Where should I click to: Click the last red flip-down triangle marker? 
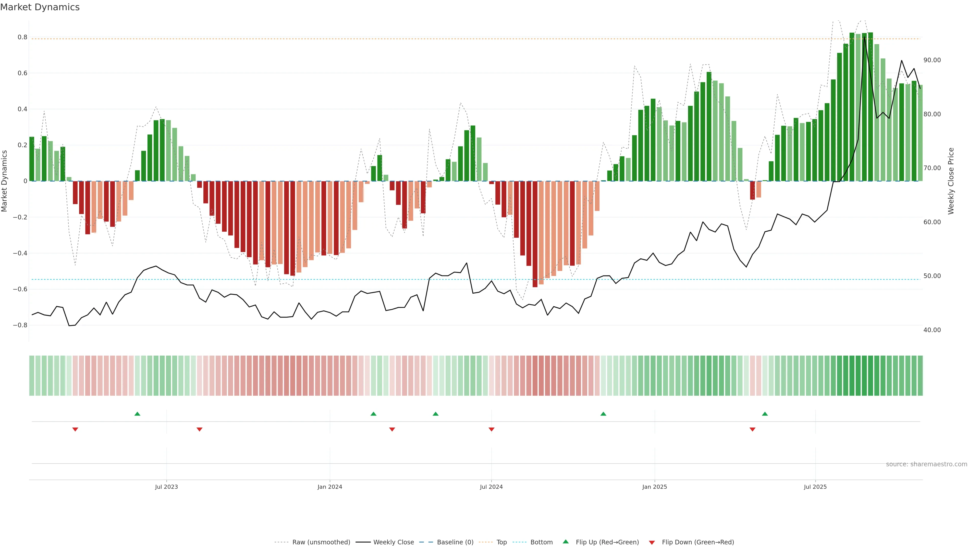(752, 429)
